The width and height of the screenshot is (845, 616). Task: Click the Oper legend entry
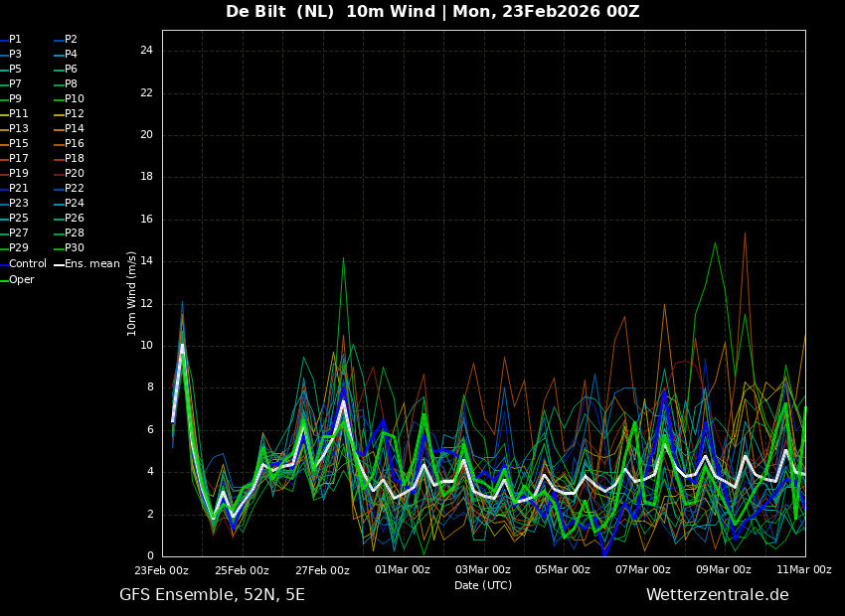tap(22, 280)
